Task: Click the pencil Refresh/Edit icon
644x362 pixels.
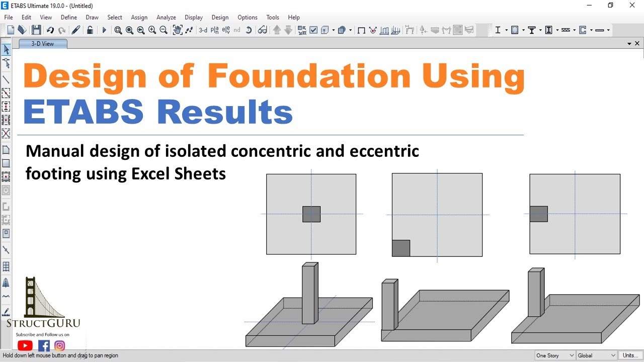Action: click(x=76, y=30)
